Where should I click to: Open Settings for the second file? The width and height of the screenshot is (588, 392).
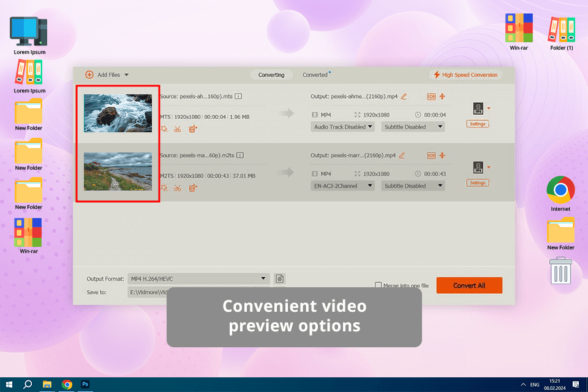tap(477, 183)
